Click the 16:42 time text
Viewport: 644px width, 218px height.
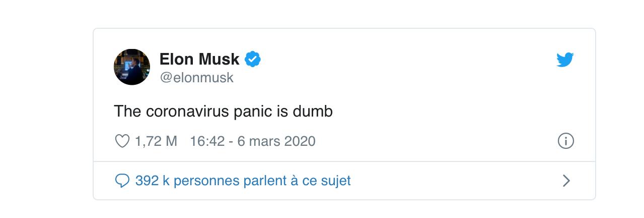tap(207, 141)
